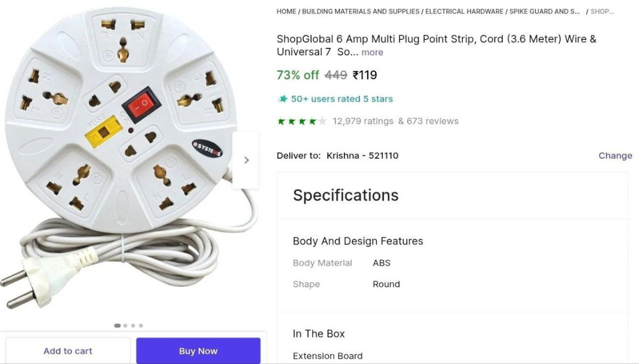Select the second image carousel dot
This screenshot has width=639, height=364.
(125, 326)
